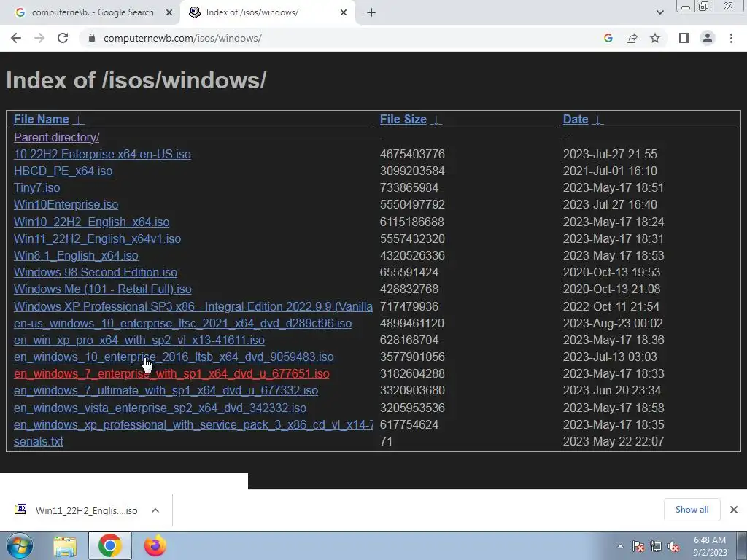Viewport: 747px width, 560px height.
Task: Download en_windows_7_ultimate_with_sp1 iso
Action: tap(166, 391)
